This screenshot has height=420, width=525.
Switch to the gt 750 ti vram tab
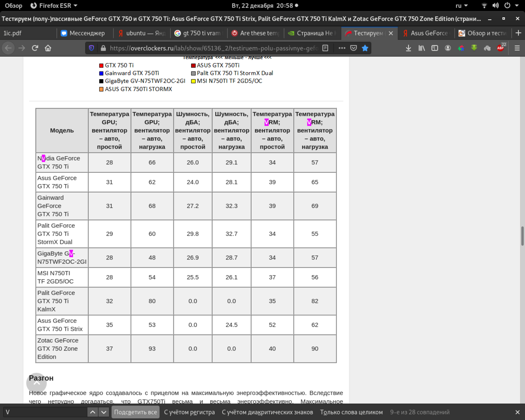[199, 33]
